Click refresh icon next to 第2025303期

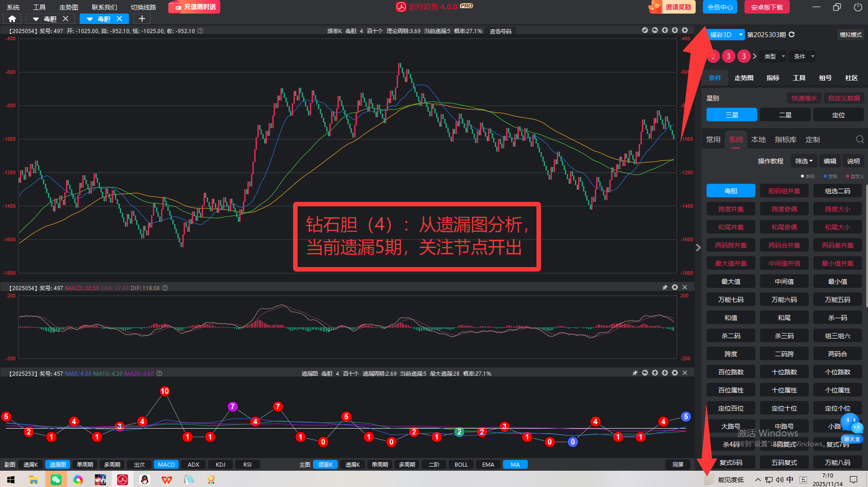(792, 34)
